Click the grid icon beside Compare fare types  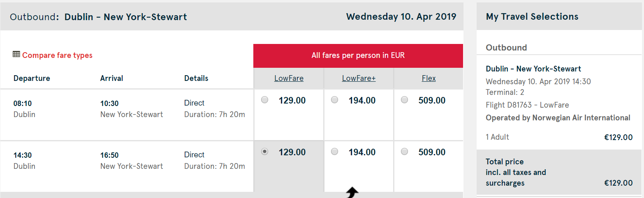(16, 54)
